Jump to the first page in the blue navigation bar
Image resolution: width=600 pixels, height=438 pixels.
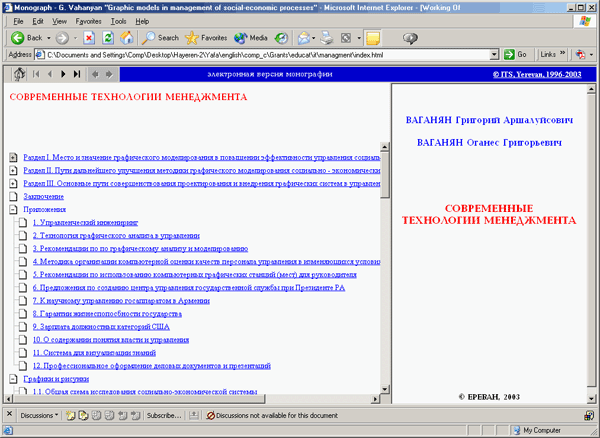[36, 73]
